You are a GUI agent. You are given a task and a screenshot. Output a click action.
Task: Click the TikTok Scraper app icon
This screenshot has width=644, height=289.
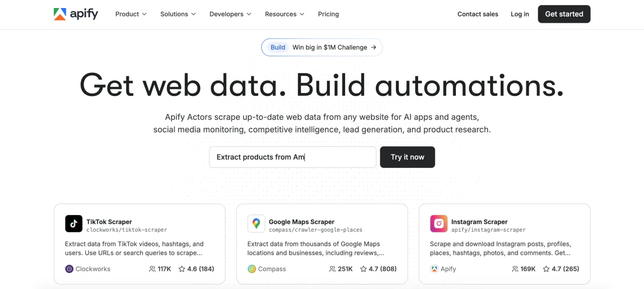coord(73,224)
